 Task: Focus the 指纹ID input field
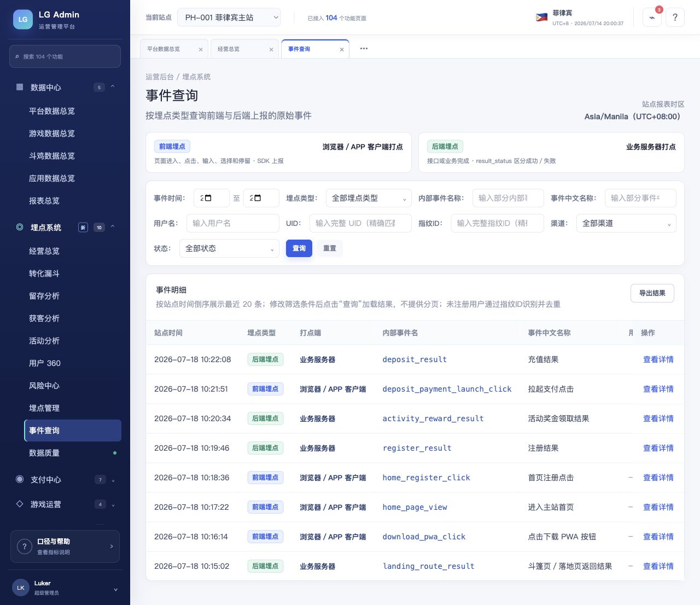(x=497, y=223)
